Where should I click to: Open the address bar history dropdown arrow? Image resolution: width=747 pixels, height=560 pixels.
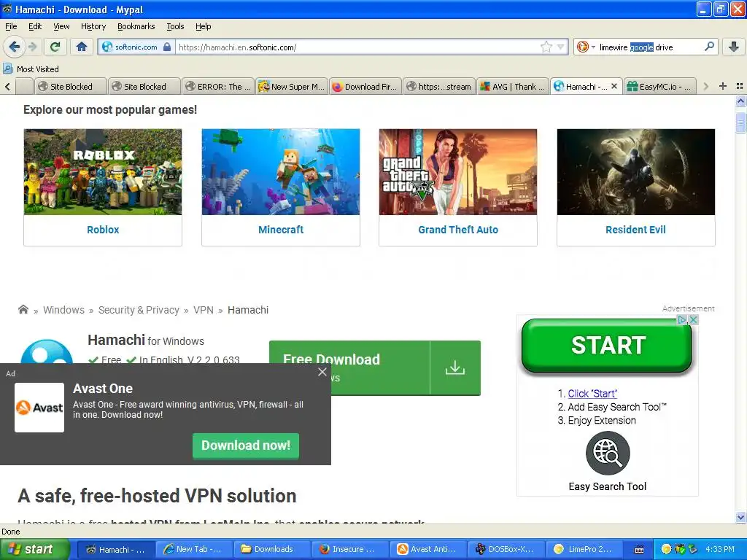coord(560,47)
